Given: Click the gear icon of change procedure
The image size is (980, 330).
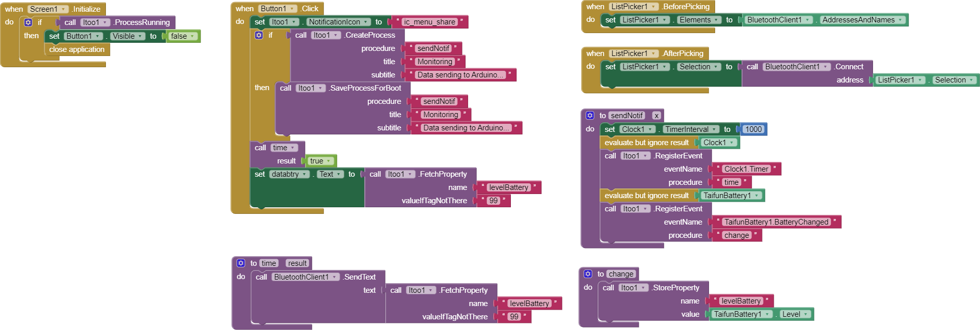Looking at the screenshot, I should tap(588, 274).
